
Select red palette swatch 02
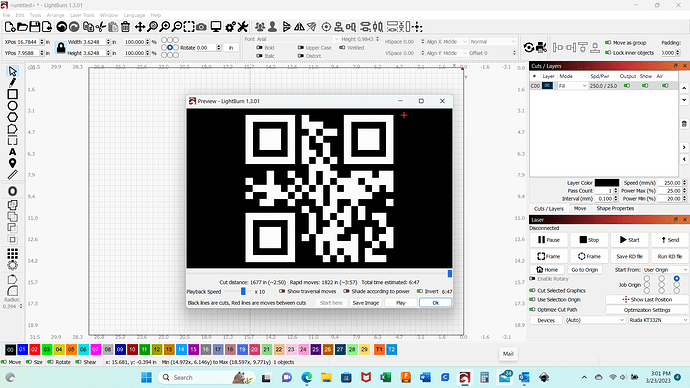(x=34, y=350)
